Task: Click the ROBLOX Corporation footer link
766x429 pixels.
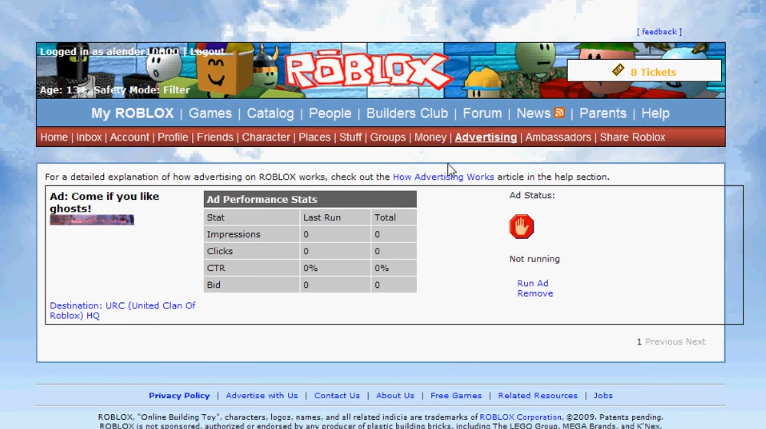Action: click(521, 417)
